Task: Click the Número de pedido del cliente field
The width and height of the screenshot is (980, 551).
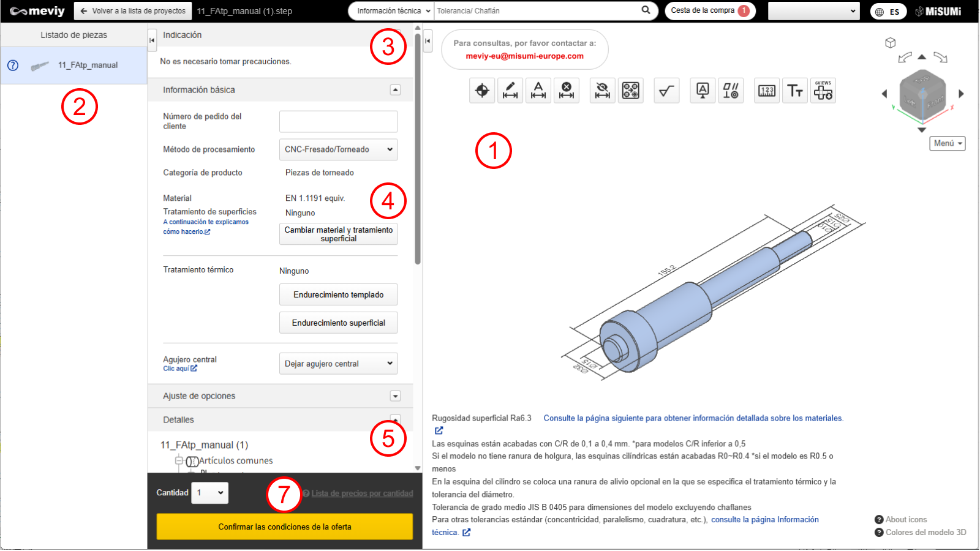Action: click(x=338, y=121)
